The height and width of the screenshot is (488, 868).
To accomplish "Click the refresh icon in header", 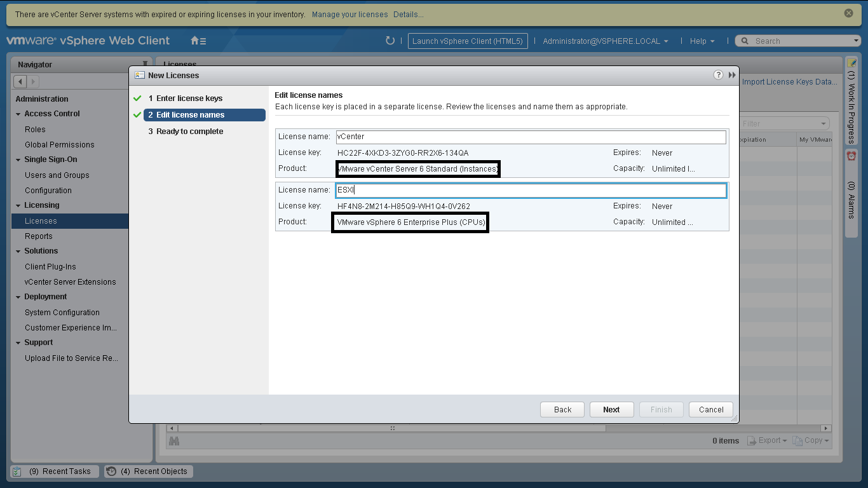I will pyautogui.click(x=390, y=41).
